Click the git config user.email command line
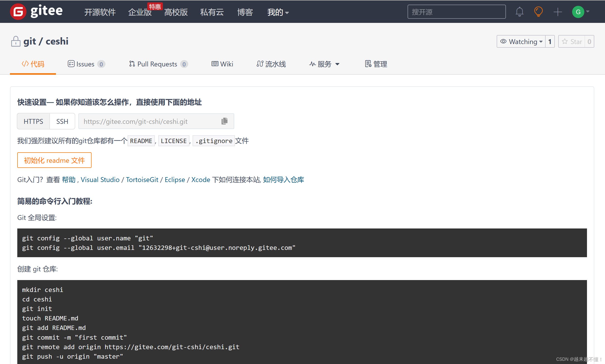 pyautogui.click(x=159, y=248)
